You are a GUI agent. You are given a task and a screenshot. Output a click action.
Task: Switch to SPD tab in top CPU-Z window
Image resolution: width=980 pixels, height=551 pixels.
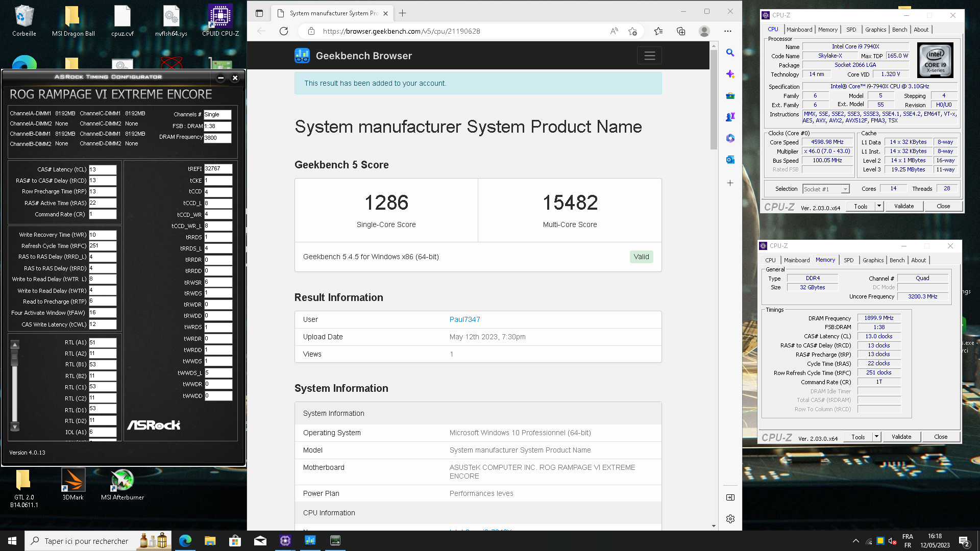tap(851, 30)
